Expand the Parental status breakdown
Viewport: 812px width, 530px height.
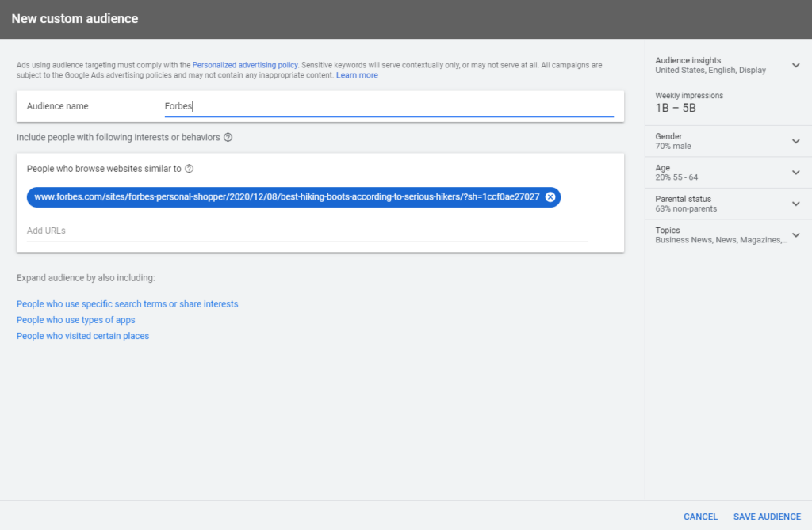pos(796,204)
